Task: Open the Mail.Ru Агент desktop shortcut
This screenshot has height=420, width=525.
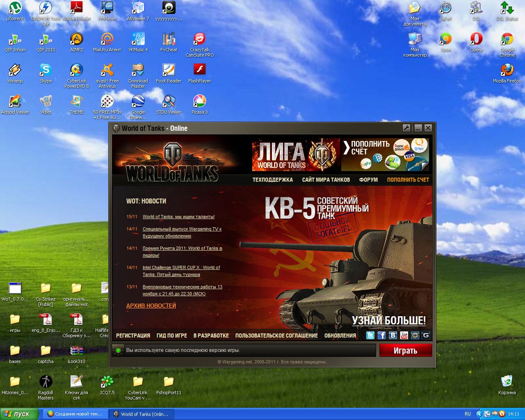Action: tap(107, 42)
